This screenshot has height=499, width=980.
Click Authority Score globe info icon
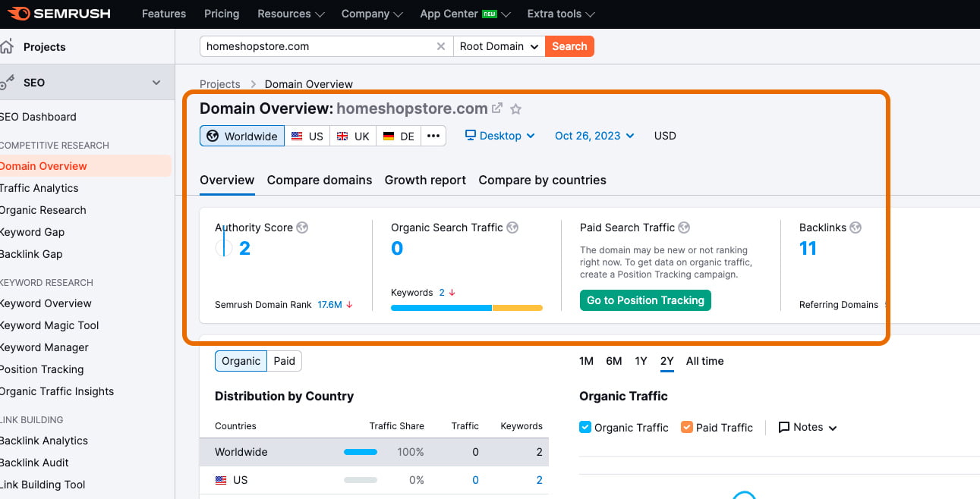(302, 228)
